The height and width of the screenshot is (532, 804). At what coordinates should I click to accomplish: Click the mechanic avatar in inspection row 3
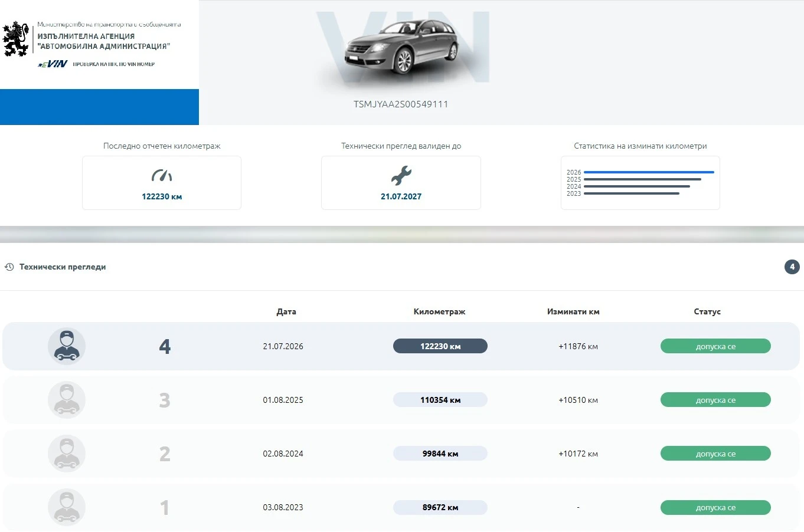tap(67, 400)
